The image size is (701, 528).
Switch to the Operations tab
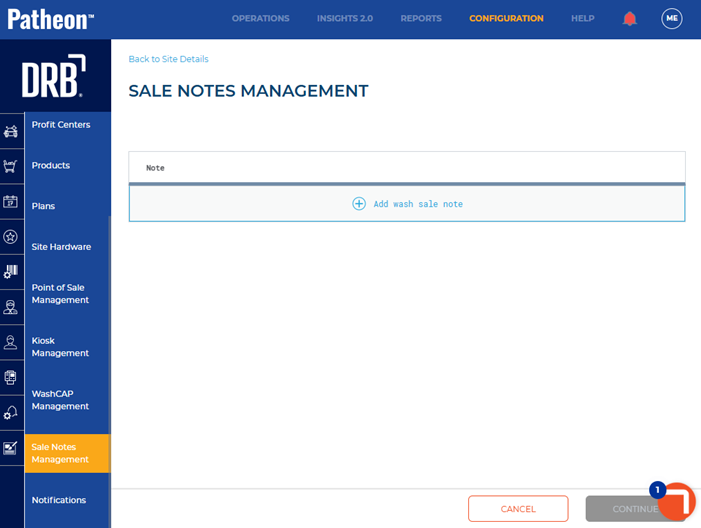(x=261, y=18)
